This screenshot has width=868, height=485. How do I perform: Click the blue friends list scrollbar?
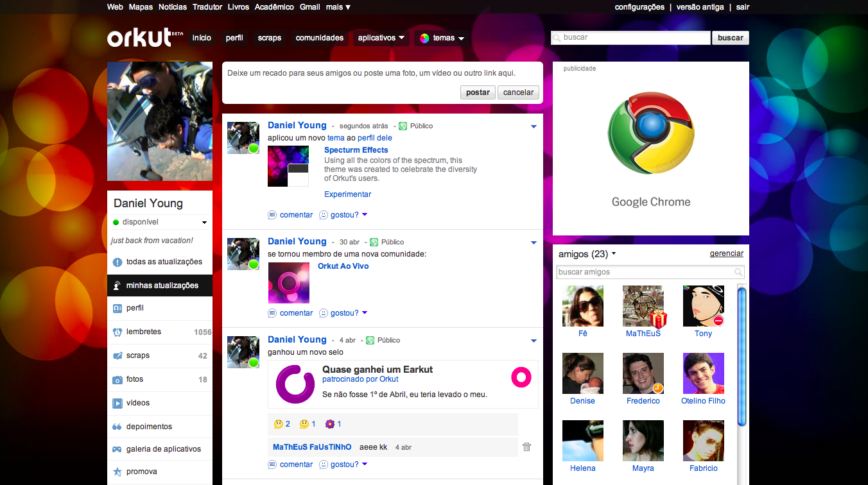pyautogui.click(x=742, y=356)
